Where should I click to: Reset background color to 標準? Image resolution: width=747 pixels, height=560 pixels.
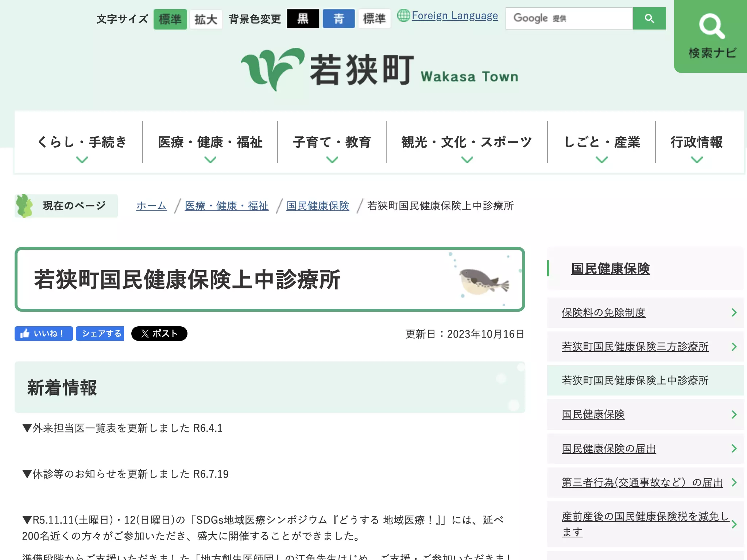pos(374,19)
